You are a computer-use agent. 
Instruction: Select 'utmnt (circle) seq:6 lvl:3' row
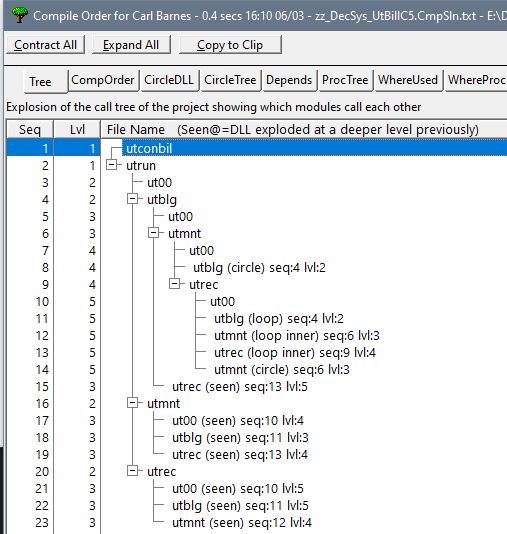(282, 370)
